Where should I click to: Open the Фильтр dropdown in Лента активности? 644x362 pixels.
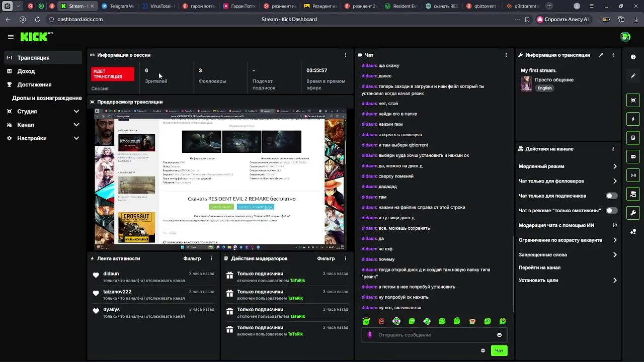pos(192,258)
